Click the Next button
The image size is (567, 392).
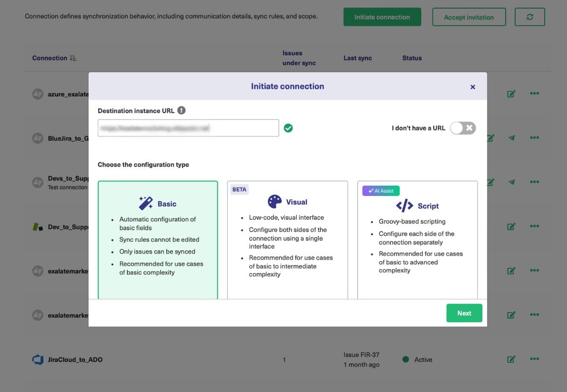click(464, 313)
